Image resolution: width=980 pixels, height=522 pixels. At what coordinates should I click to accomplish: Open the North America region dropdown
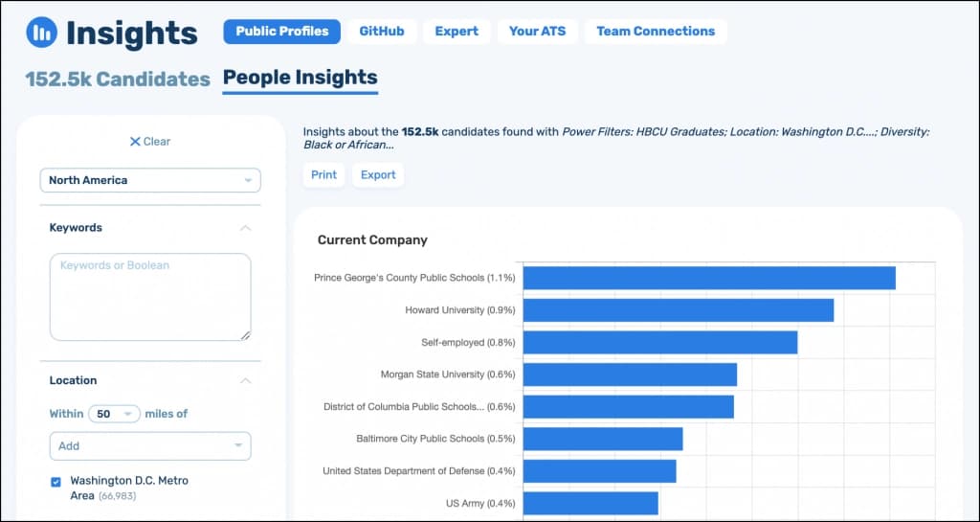149,180
